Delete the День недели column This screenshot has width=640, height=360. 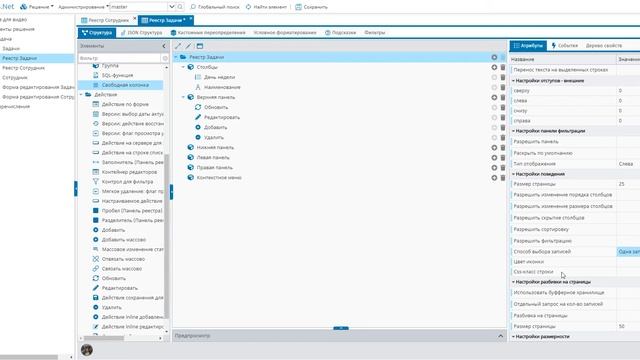pyautogui.click(x=503, y=77)
